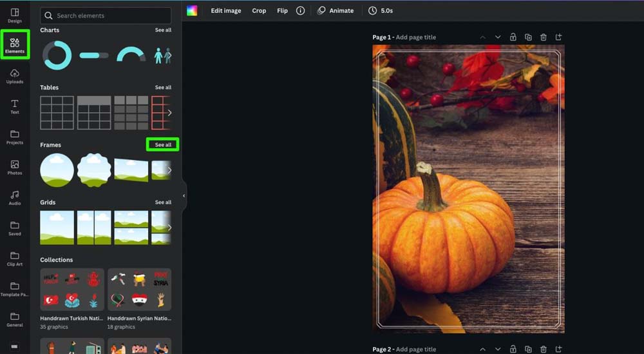Image resolution: width=644 pixels, height=354 pixels.
Task: Insert the plain outlined table
Action: 57,113
